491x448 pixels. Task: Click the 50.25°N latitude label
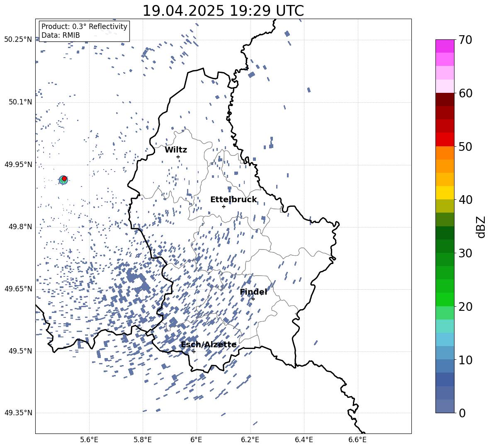pos(18,40)
